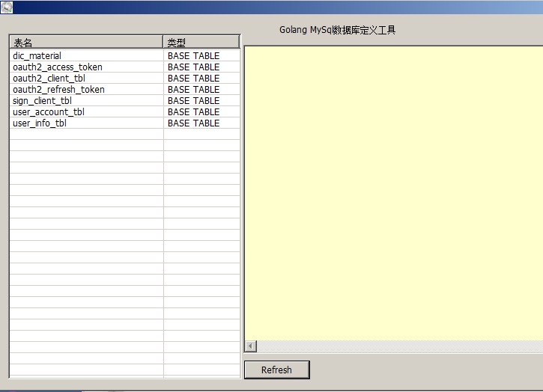Select the sign_client_tbl table row
Viewport: 543px width, 392px height.
[x=42, y=101]
